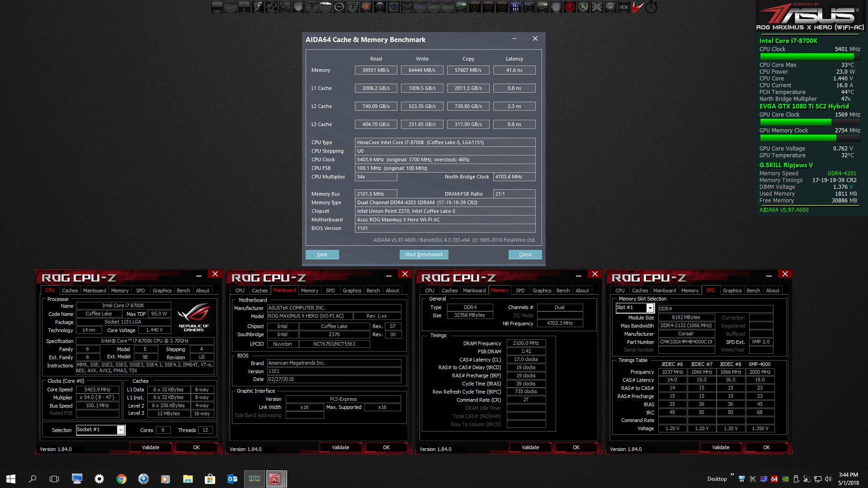Screen dimensions: 868x488
Task: Click the red swoosh icon in top dock
Action: point(637,7)
